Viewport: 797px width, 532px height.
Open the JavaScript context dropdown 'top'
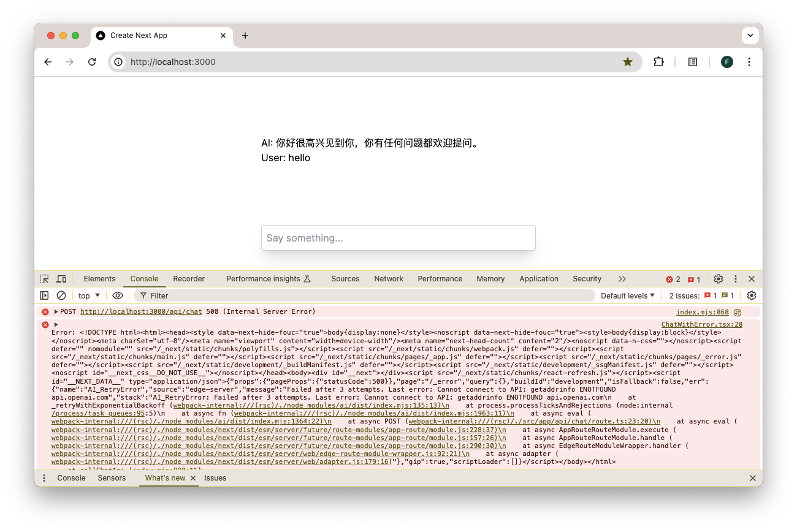(89, 295)
